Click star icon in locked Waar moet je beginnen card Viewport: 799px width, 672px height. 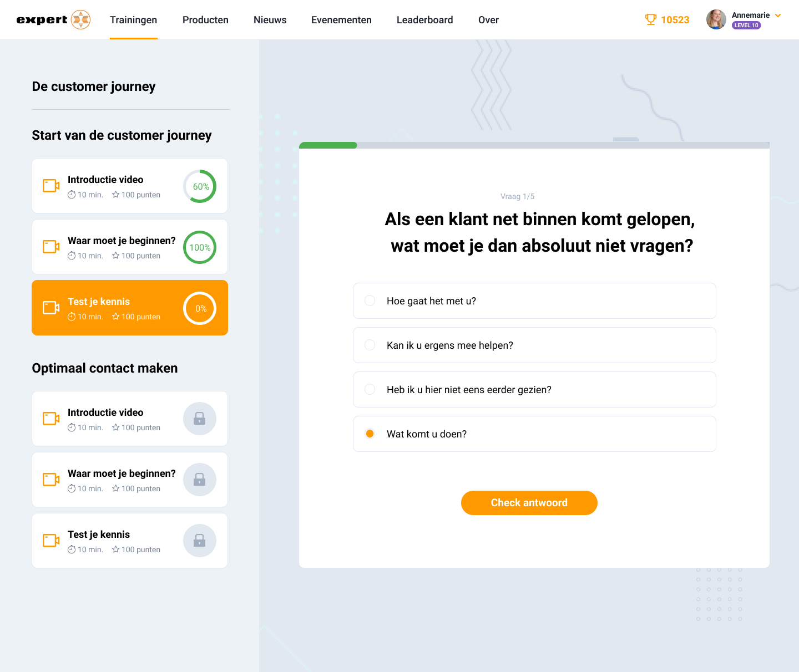(x=116, y=488)
